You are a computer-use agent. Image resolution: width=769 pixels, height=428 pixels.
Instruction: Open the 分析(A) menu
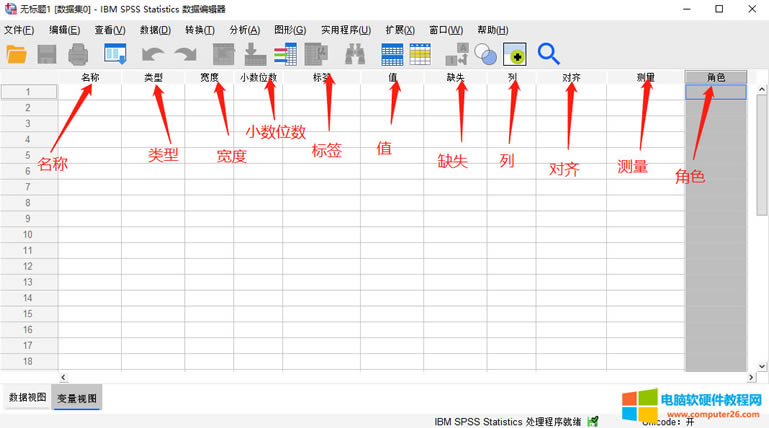tap(244, 30)
